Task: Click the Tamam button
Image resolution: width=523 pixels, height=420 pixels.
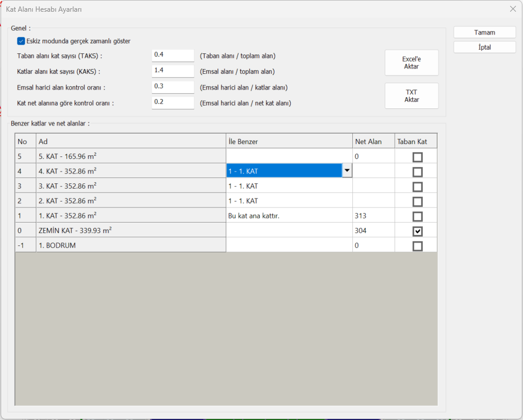Action: click(x=484, y=32)
